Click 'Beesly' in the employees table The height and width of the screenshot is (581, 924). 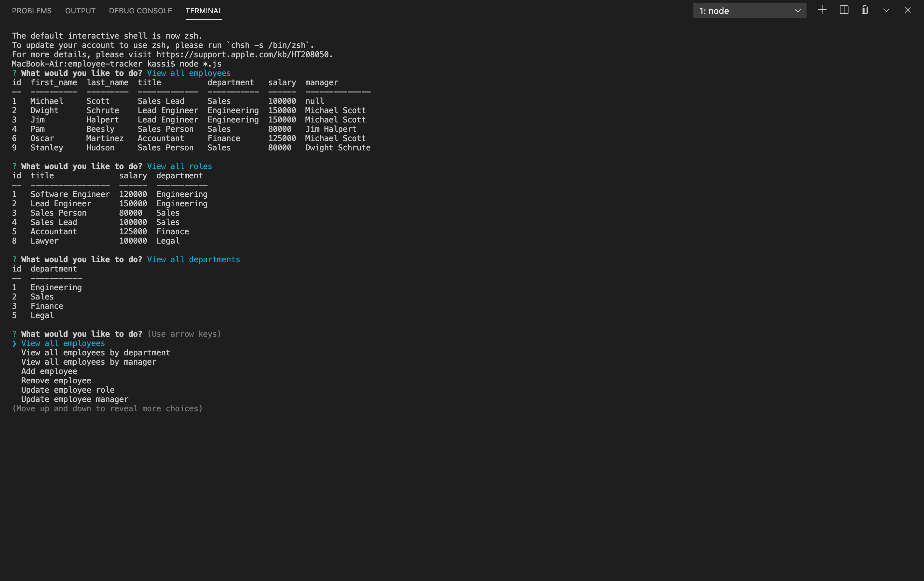pos(100,129)
